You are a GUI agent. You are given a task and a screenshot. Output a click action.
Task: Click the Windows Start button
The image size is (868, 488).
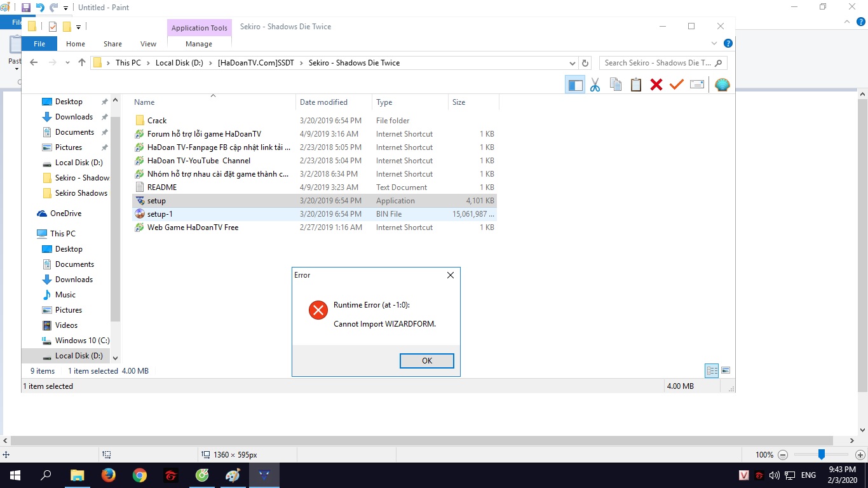[15, 475]
